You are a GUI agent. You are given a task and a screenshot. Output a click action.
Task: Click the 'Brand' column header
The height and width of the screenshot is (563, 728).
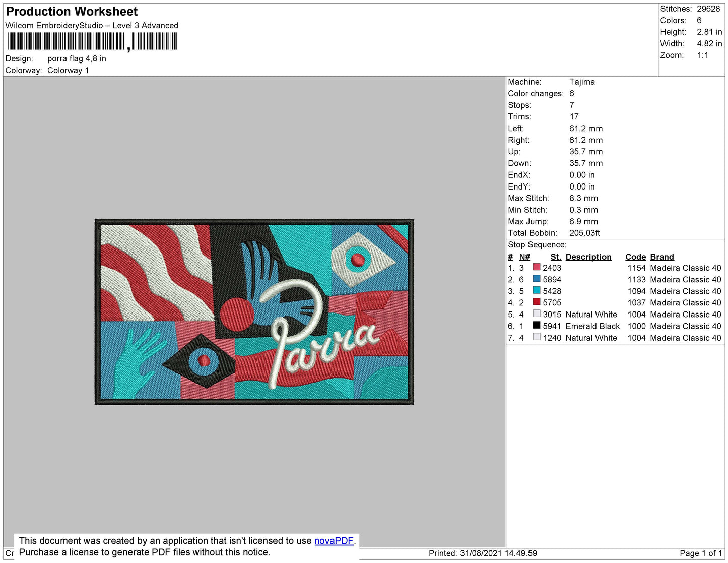tap(662, 257)
